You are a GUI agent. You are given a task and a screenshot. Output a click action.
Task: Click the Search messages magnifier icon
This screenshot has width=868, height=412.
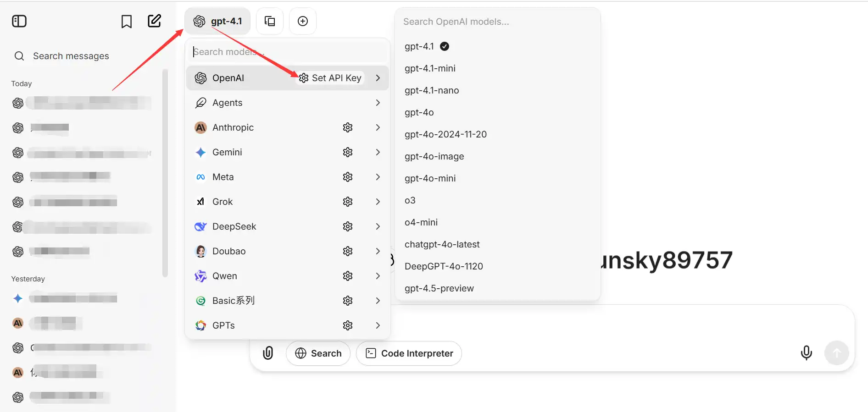click(19, 56)
